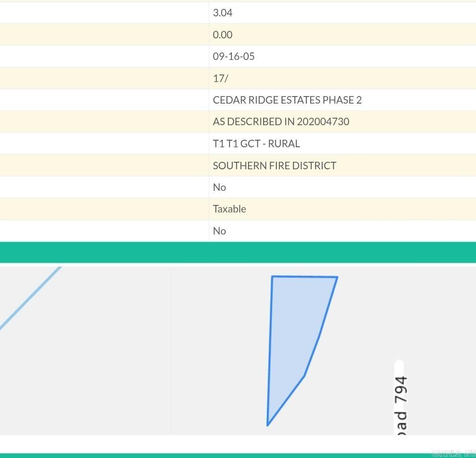Click the Taxable status value
The width and height of the screenshot is (476, 458).
229,209
